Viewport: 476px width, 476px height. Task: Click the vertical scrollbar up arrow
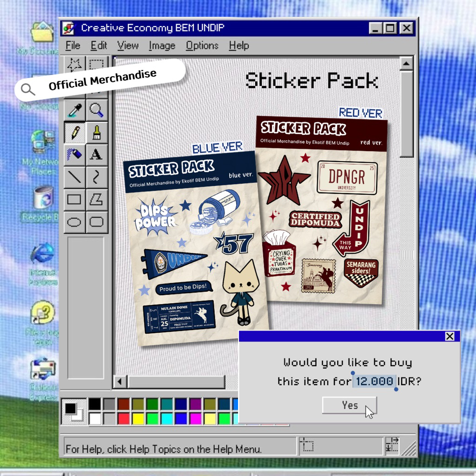(x=406, y=64)
